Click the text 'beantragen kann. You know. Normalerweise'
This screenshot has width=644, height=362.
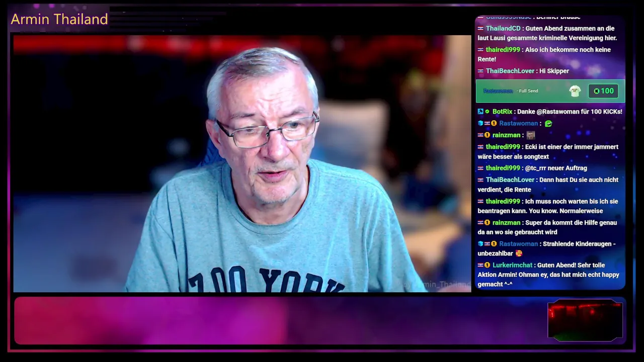(x=540, y=211)
